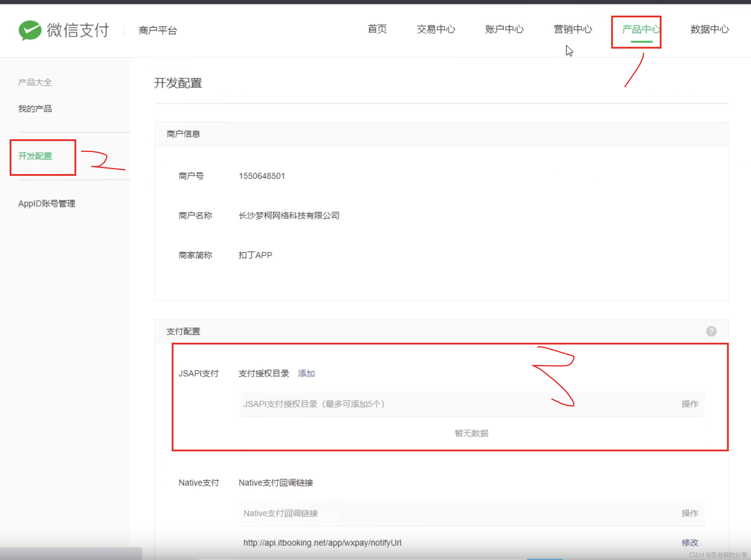Click the 商户平台 header label
The width and height of the screenshot is (751, 560).
(158, 31)
